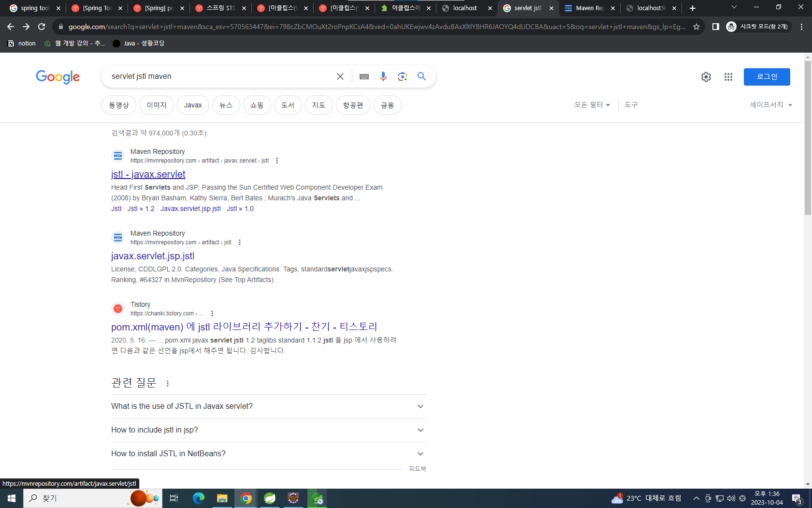This screenshot has width=812, height=508.
Task: Open the 'Java - 생활코딩' bookmark
Action: tap(139, 43)
